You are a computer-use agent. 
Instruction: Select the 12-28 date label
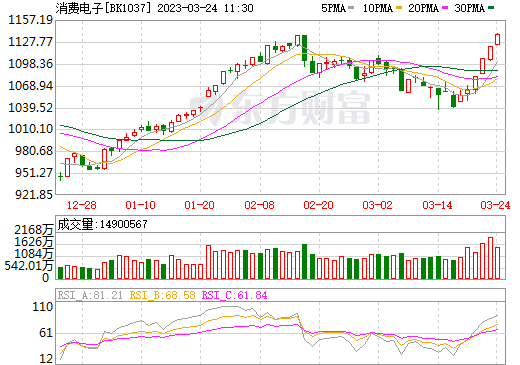tap(81, 205)
